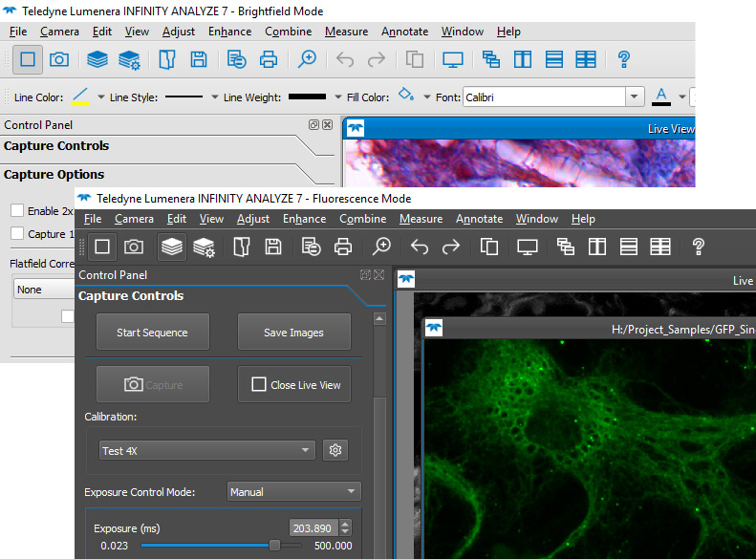This screenshot has height=559, width=756.
Task: Click the exposure value field 203.890
Action: (313, 528)
